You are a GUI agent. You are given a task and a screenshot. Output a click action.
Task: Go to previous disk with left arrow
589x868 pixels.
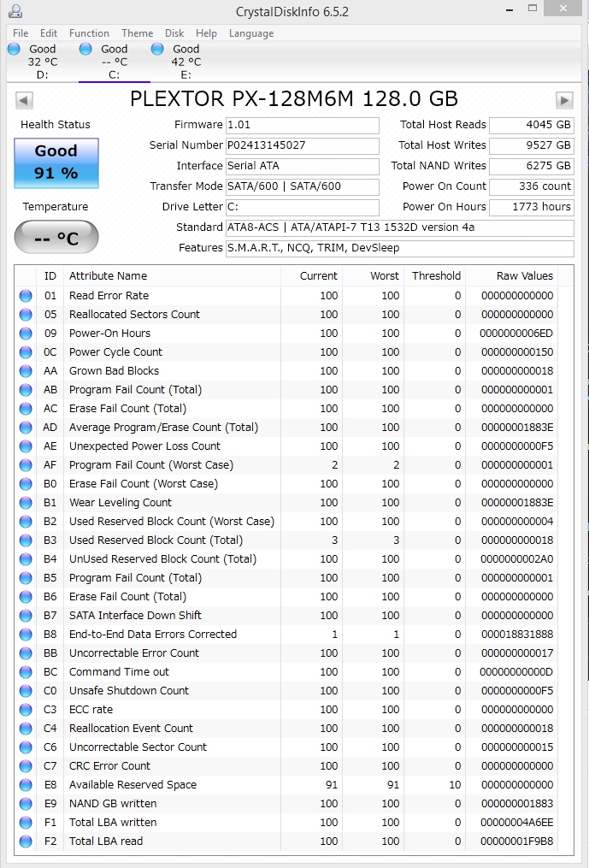[x=24, y=100]
